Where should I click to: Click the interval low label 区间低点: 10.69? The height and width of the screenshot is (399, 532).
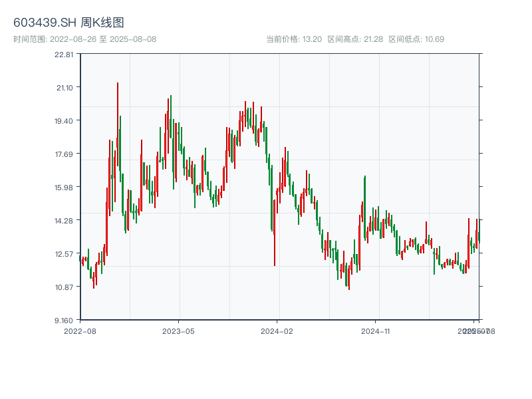coord(416,39)
